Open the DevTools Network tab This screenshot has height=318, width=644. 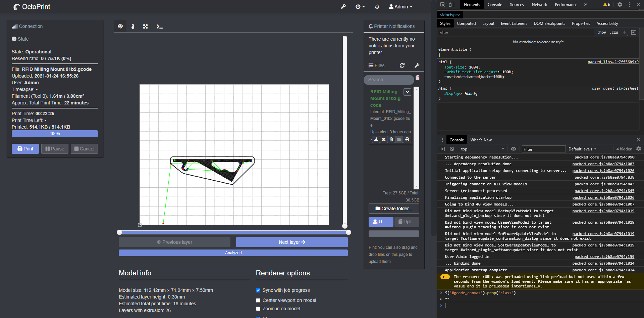tap(539, 5)
